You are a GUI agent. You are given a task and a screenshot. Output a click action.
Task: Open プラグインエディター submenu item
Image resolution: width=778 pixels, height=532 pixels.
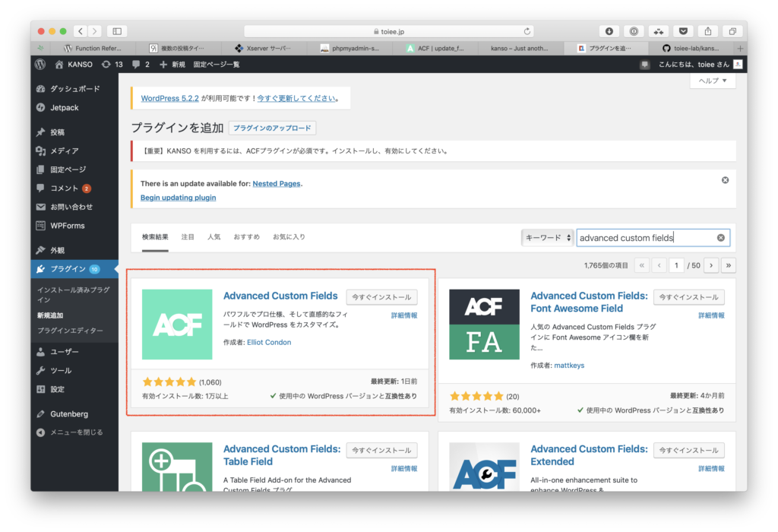pos(70,331)
